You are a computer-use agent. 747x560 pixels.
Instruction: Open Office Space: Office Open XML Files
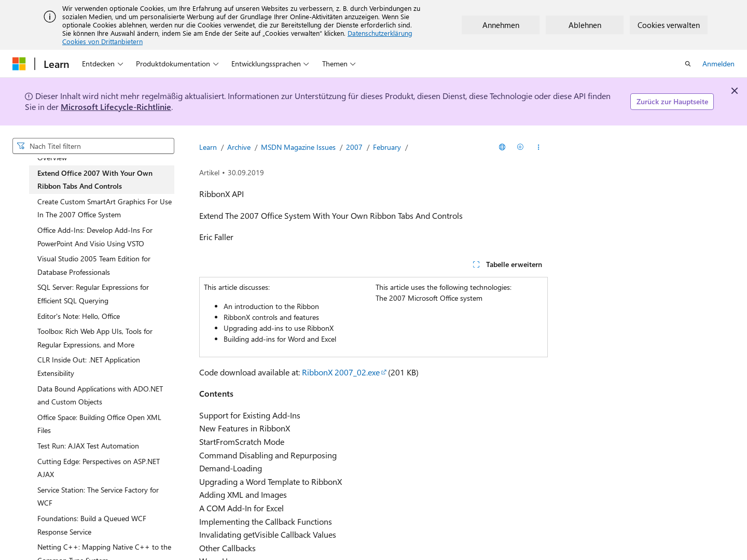click(102, 424)
